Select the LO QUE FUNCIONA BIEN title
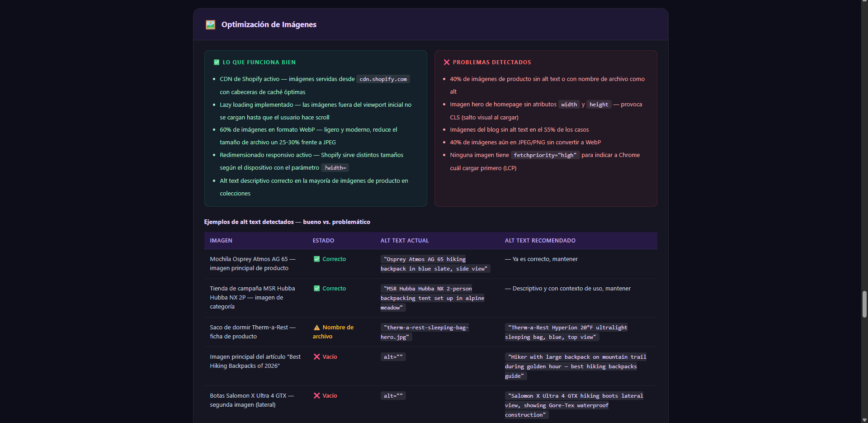Viewport: 868px width, 423px height. 259,62
